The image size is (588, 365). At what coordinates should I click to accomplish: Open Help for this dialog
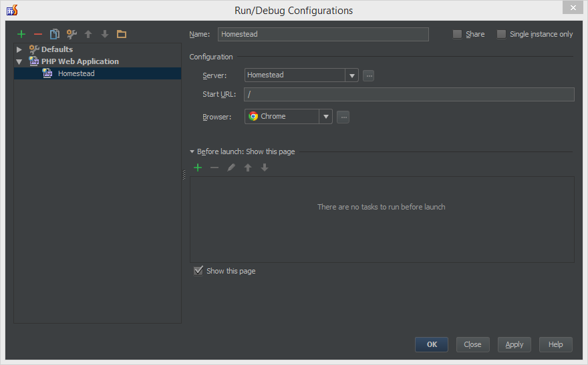[x=556, y=344]
